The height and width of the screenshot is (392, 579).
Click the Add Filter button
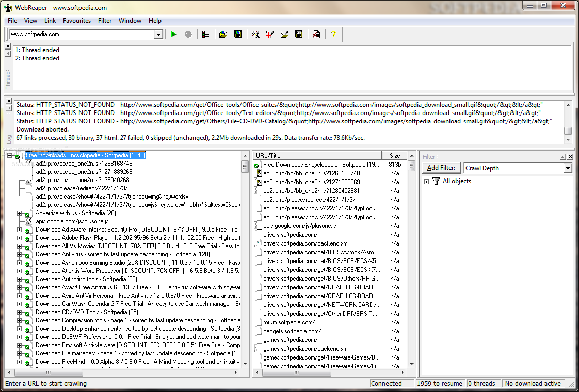[x=441, y=168]
